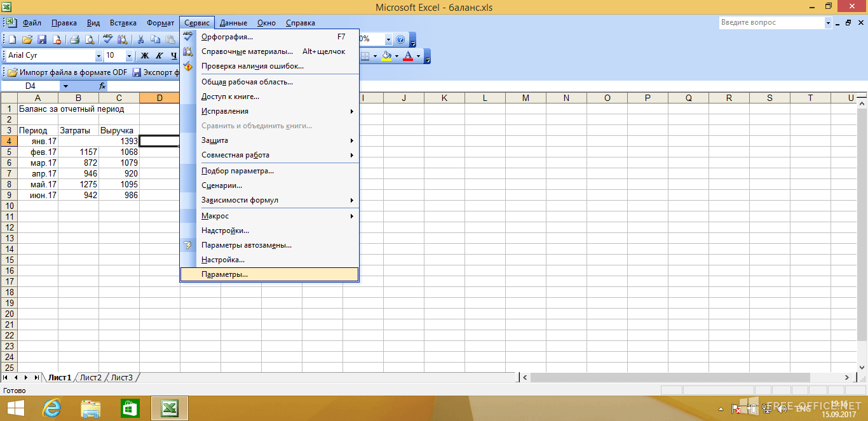Click the Параметры автозамены lightning icon

[x=188, y=245]
